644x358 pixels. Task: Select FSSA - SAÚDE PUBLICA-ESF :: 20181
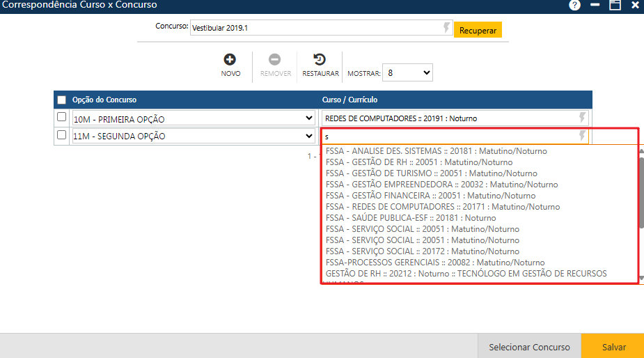pyautogui.click(x=411, y=217)
